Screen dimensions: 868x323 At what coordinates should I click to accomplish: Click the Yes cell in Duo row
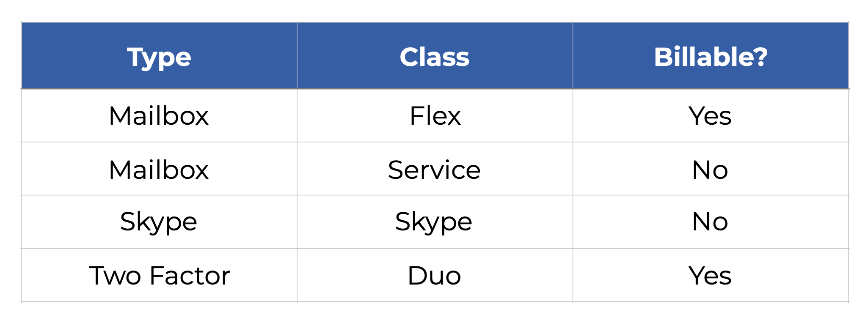coord(710,276)
